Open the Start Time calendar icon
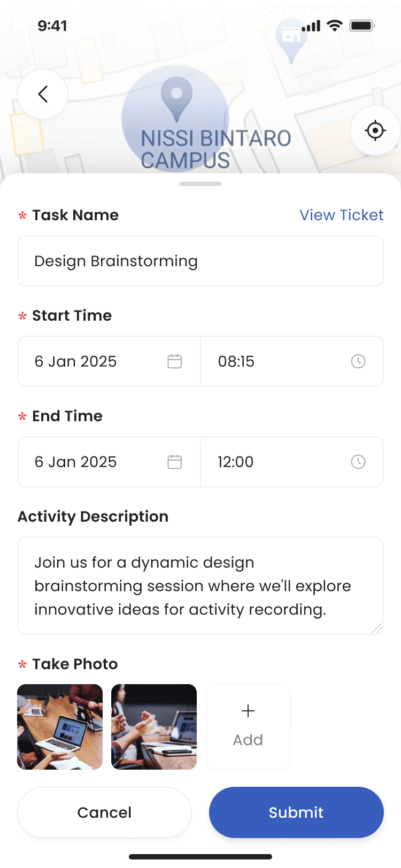This screenshot has width=401, height=868. pyautogui.click(x=175, y=361)
